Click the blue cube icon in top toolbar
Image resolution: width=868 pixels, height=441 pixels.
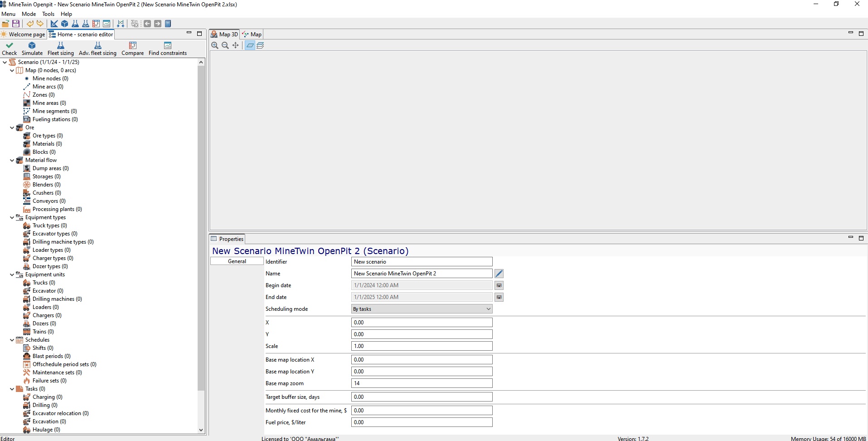[65, 24]
